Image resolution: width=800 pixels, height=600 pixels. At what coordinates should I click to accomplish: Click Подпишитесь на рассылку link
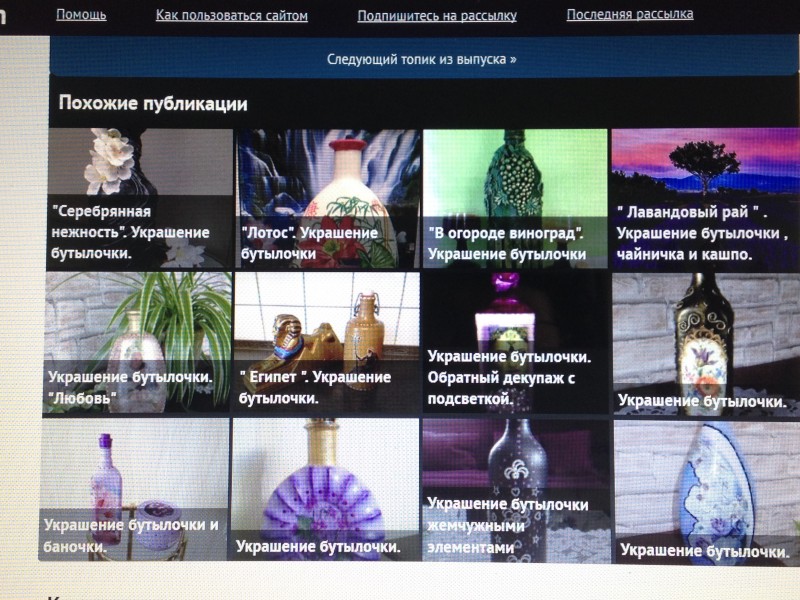pos(437,16)
